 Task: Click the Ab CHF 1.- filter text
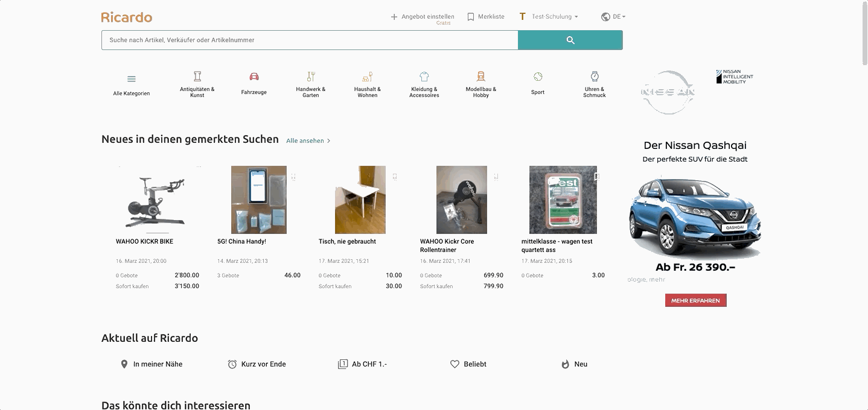click(x=369, y=364)
